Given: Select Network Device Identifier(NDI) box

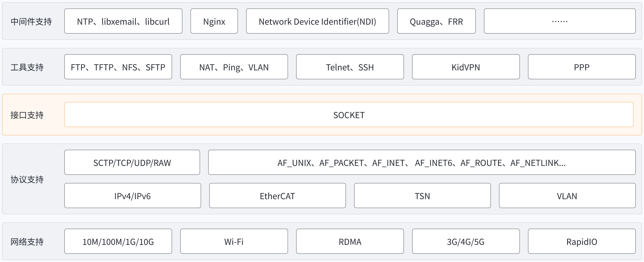Looking at the screenshot, I should (x=317, y=21).
